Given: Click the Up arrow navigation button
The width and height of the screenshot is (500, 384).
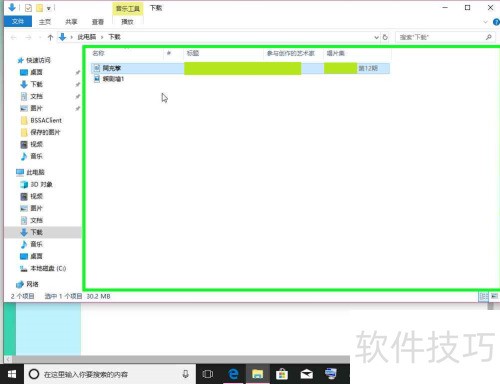Looking at the screenshot, I should pyautogui.click(x=50, y=37).
